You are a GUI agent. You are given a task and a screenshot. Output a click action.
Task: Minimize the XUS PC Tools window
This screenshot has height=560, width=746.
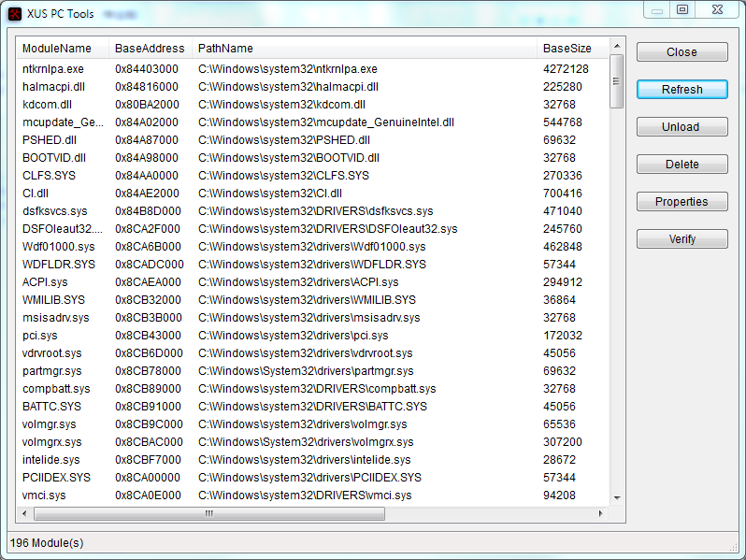click(657, 10)
